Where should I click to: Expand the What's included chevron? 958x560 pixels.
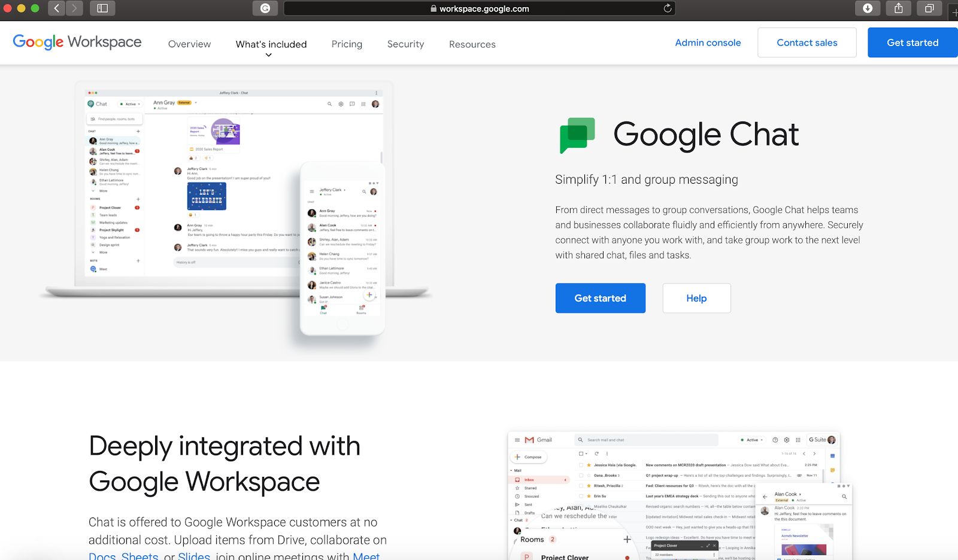pos(269,55)
